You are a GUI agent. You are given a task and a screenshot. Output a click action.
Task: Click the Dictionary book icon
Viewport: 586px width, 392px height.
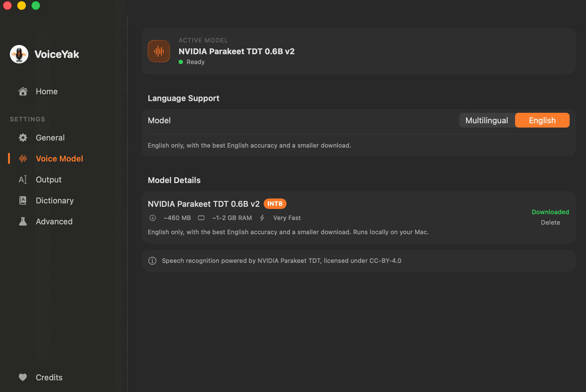coord(23,201)
